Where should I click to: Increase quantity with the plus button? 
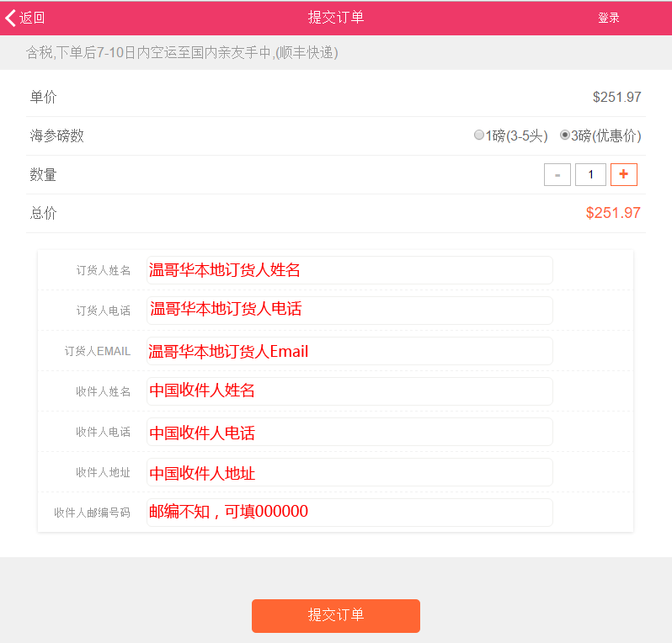tap(624, 175)
